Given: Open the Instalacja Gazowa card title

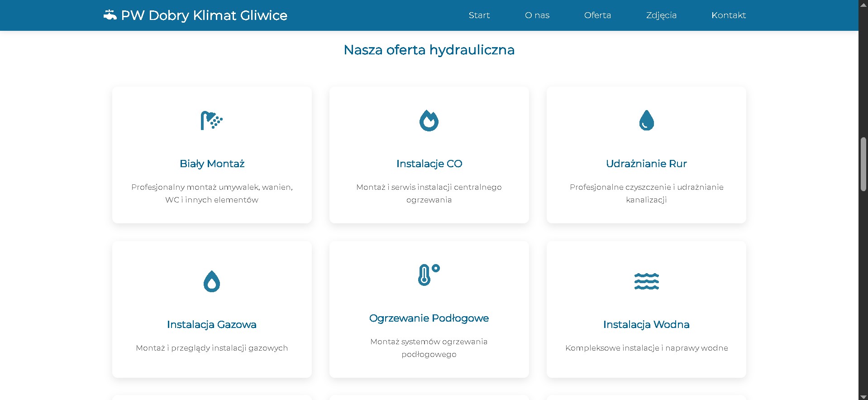Looking at the screenshot, I should 212,324.
